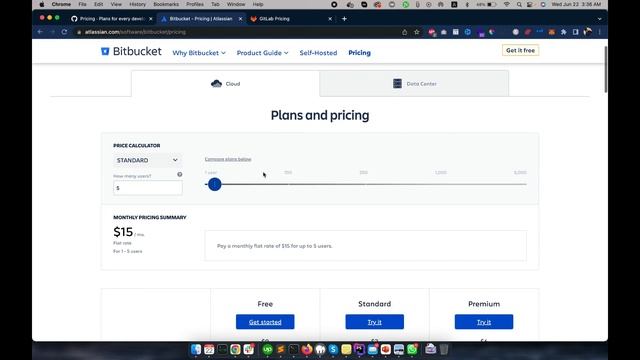Open WhatsApp in the Dock

412,349
